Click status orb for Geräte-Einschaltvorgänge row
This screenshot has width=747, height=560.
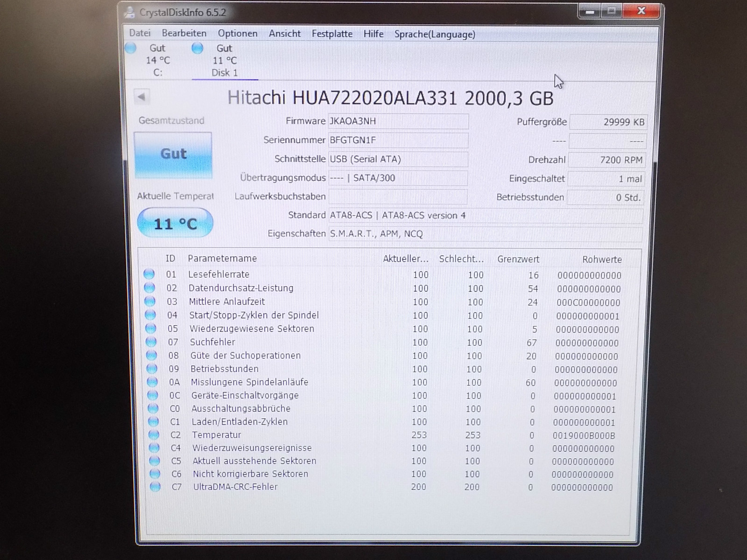[153, 395]
